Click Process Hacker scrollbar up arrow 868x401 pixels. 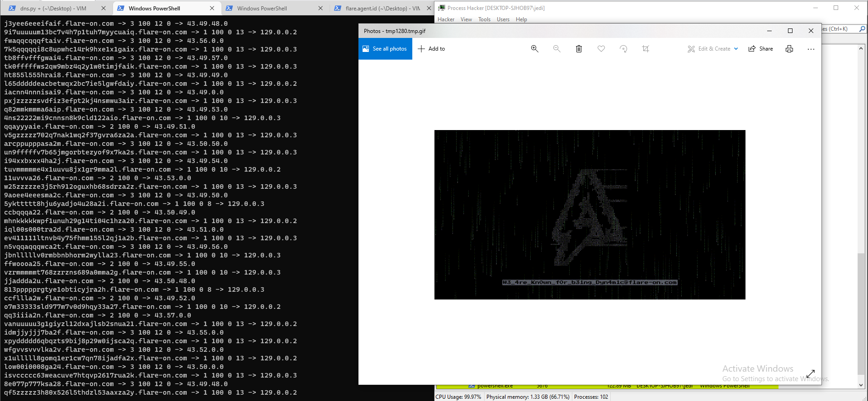861,48
